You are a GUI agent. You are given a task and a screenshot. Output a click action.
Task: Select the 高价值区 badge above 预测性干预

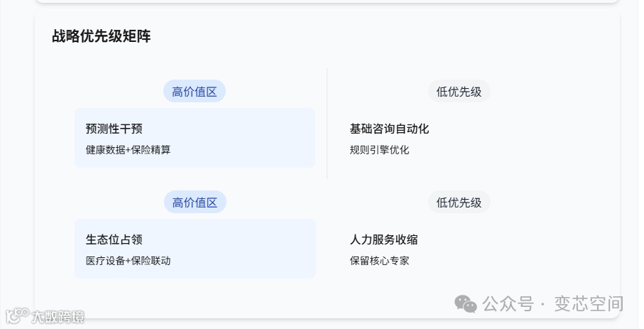[x=195, y=92]
